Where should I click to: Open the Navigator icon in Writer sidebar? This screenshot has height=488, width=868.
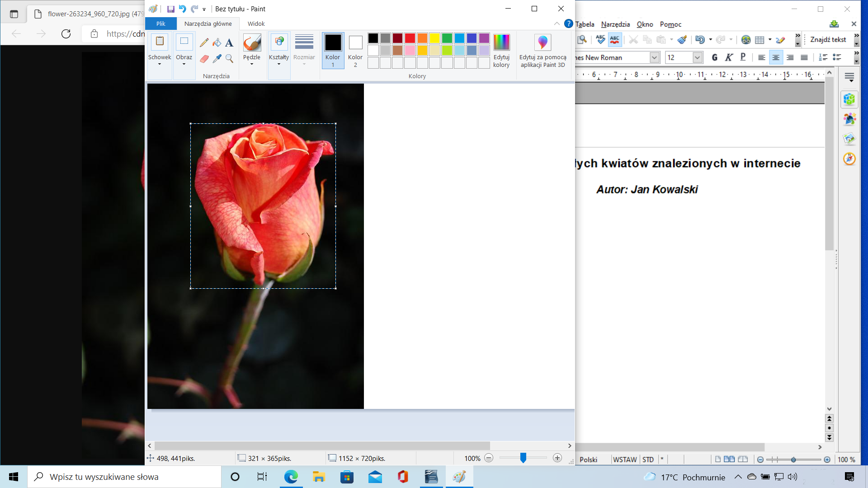tap(849, 159)
